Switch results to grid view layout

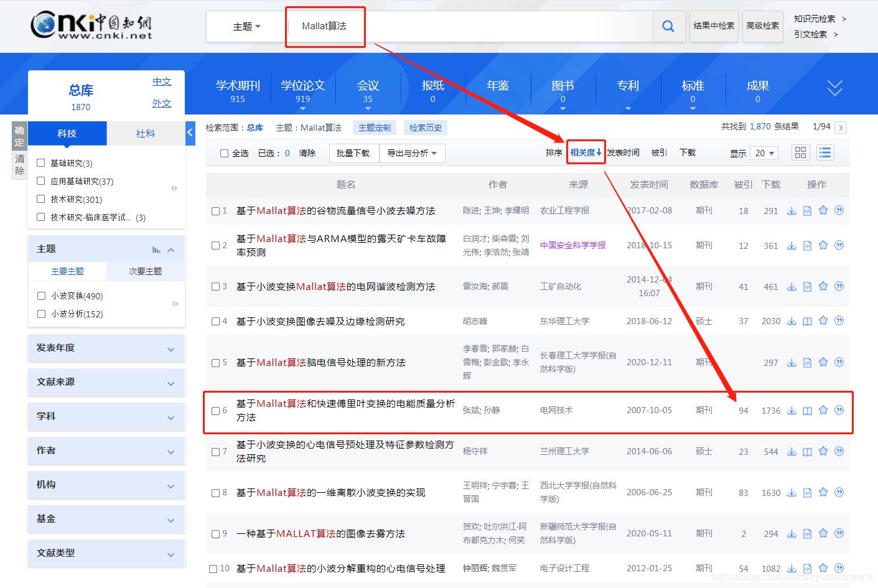pyautogui.click(x=800, y=152)
